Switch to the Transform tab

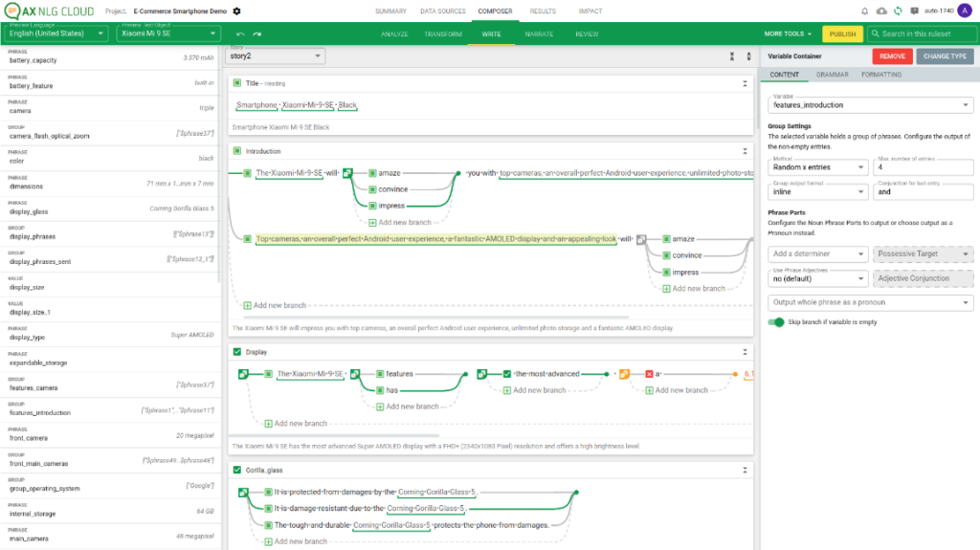tap(443, 33)
